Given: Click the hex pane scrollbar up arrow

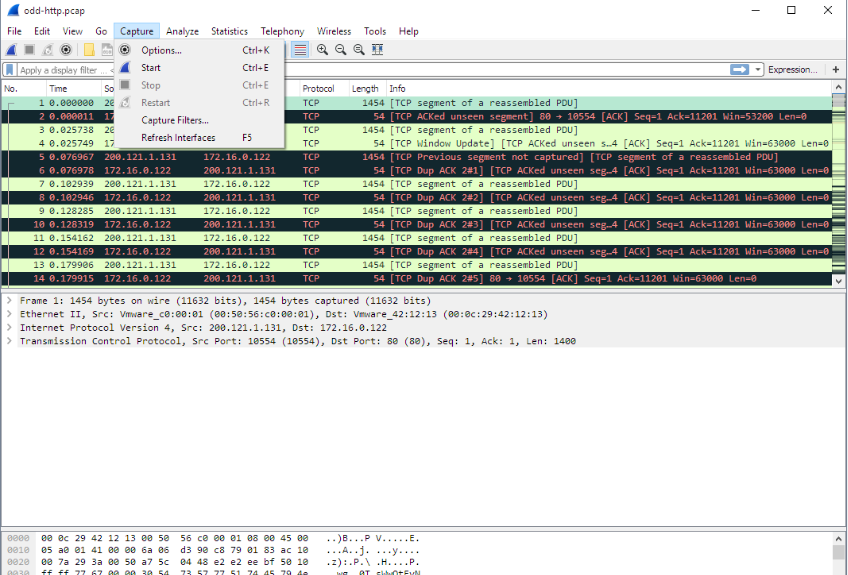Looking at the screenshot, I should click(838, 538).
